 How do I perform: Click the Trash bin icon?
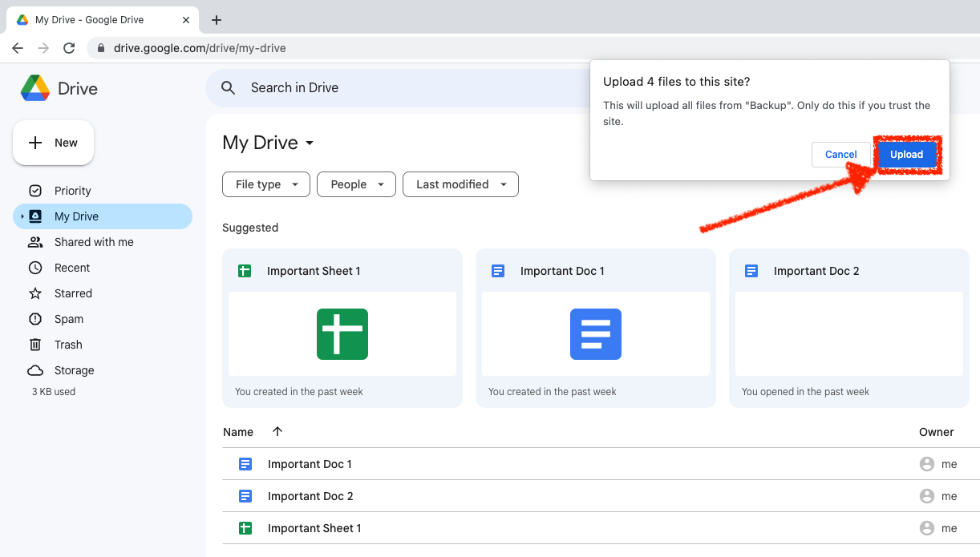(35, 345)
